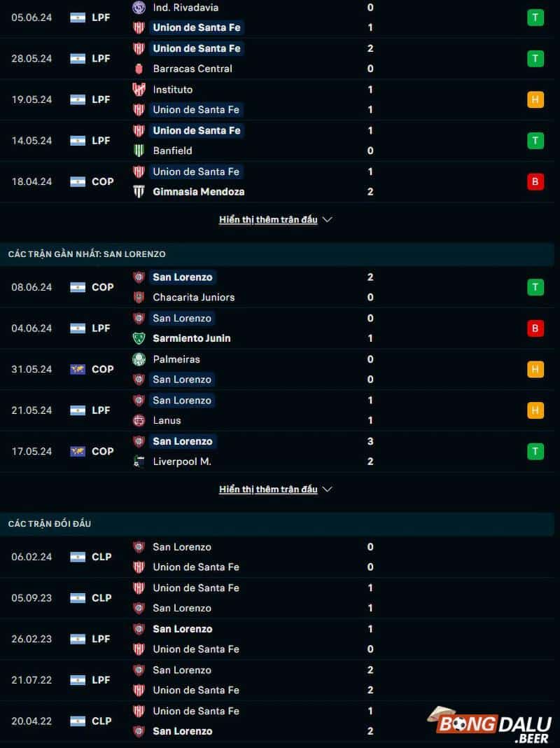Screen dimensions: 560x748
Task: Open the Lanus team page link
Action: (168, 421)
